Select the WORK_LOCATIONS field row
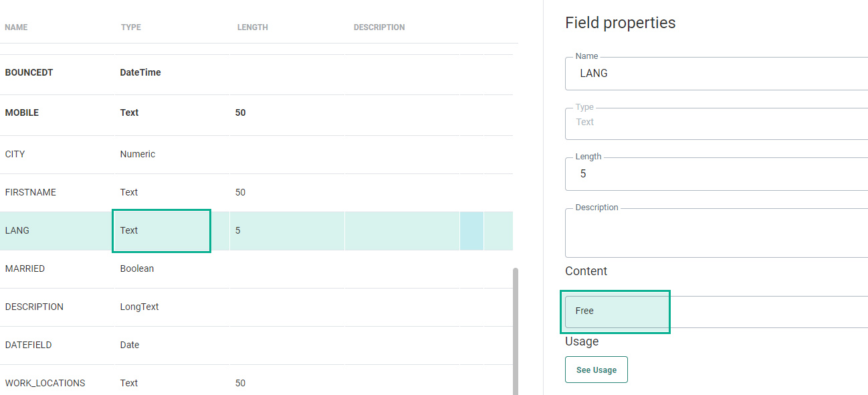The image size is (868, 395). click(x=45, y=383)
